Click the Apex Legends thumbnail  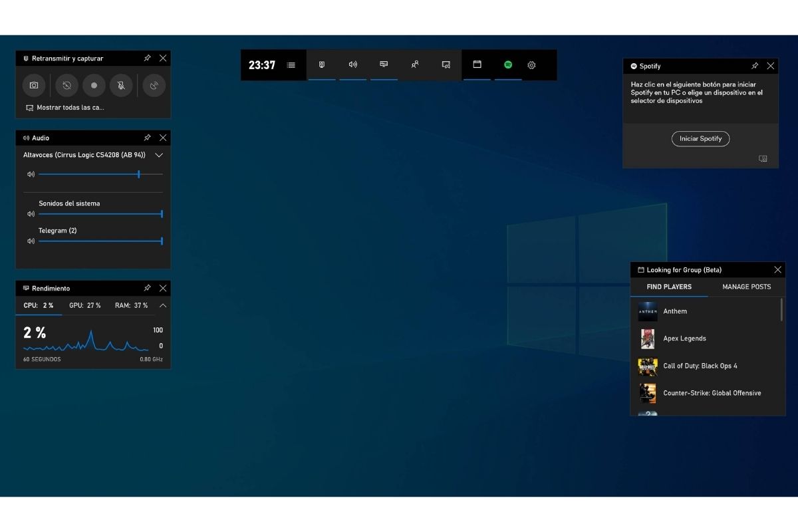648,338
